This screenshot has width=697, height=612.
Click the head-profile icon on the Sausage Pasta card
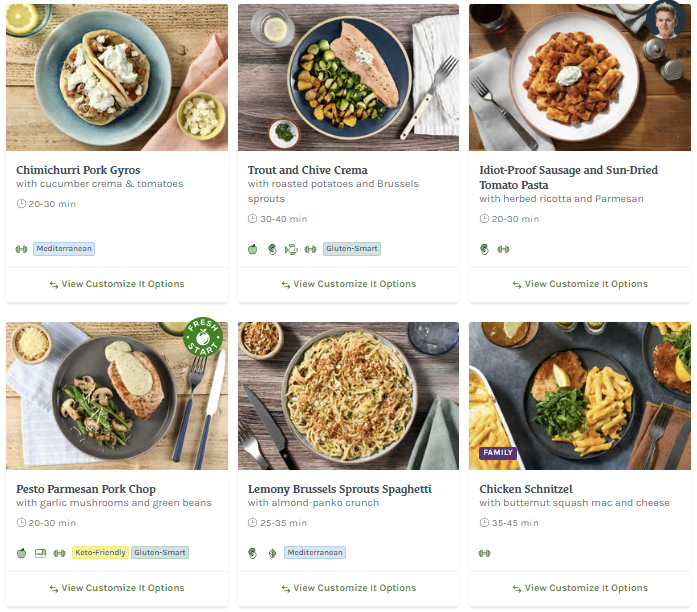coord(485,249)
